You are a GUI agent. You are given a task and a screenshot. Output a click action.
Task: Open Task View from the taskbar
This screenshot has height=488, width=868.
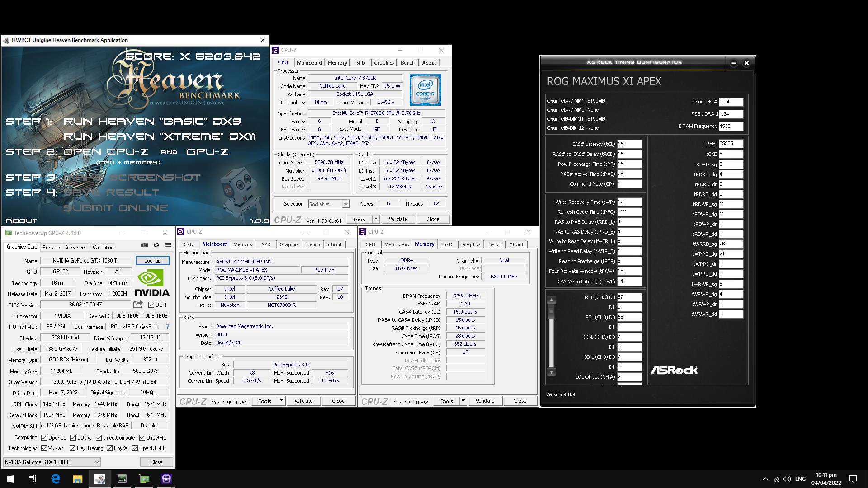[x=33, y=479]
